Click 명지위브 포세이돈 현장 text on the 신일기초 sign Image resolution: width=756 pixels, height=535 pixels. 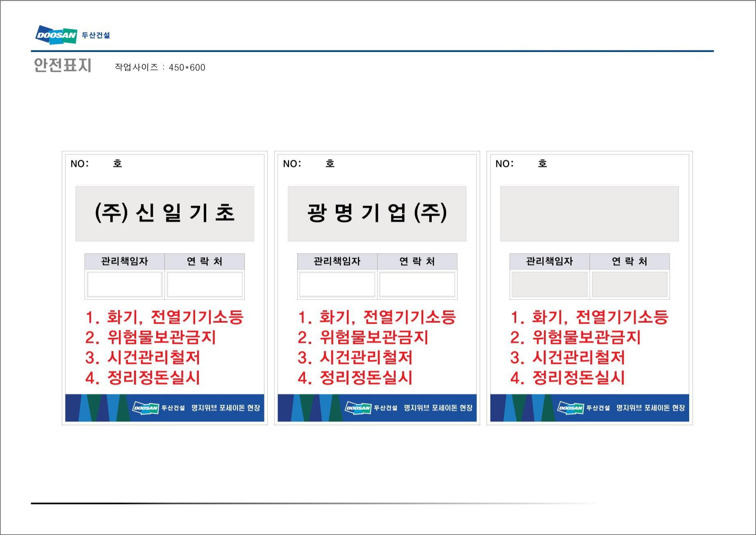225,408
